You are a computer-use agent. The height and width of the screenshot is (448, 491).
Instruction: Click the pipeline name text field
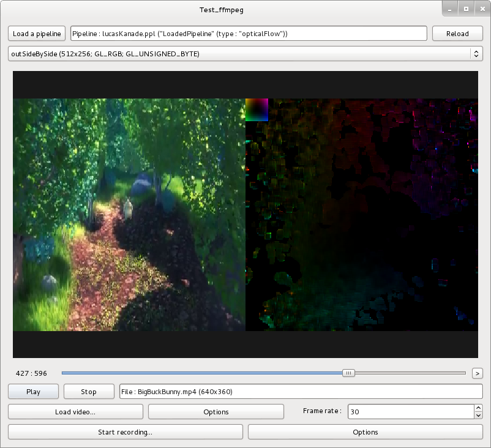point(249,34)
